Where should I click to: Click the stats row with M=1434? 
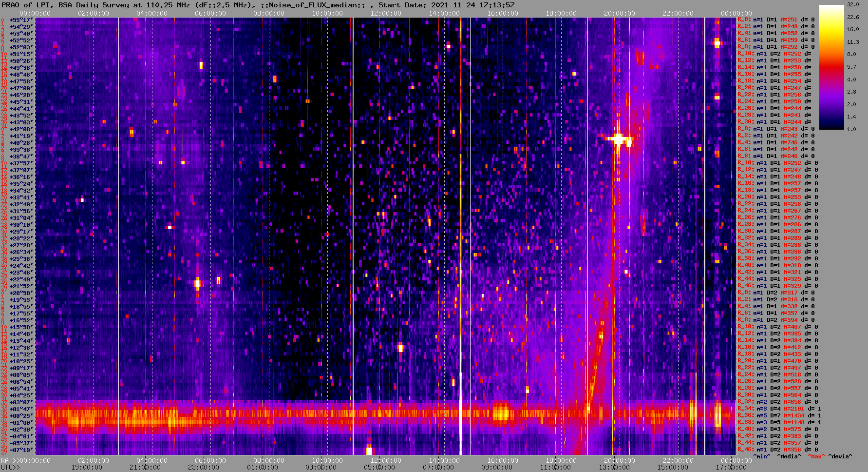[779, 415]
